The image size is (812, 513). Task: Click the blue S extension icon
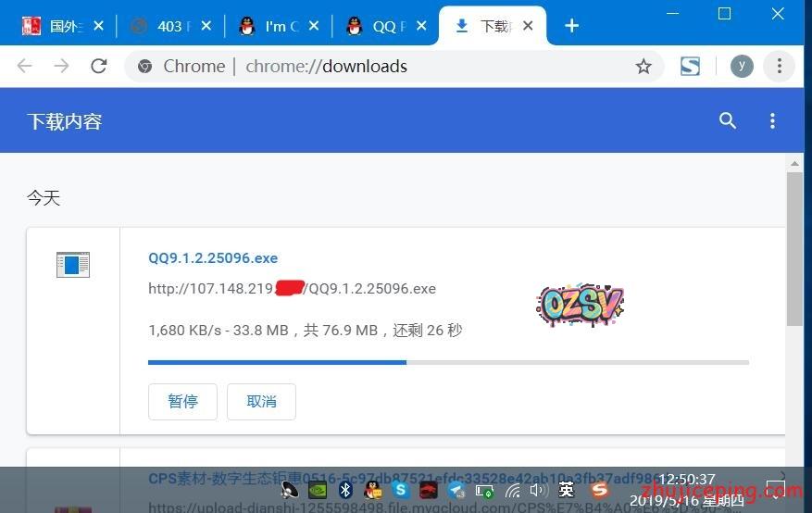click(x=690, y=66)
